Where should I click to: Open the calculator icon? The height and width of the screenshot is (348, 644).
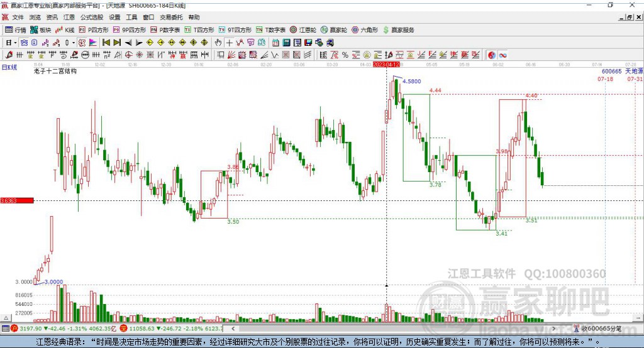[286, 43]
